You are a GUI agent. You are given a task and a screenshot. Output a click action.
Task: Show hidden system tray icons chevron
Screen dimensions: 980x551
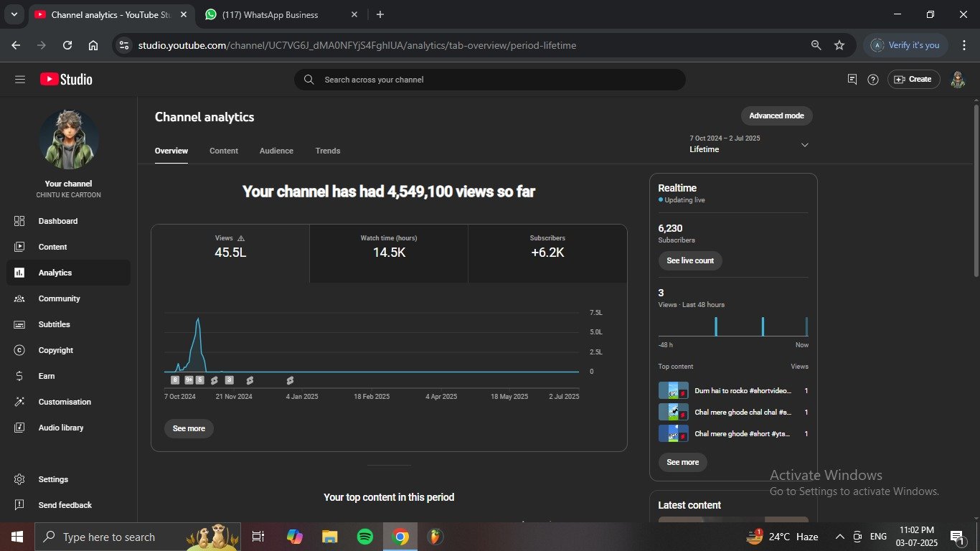[x=839, y=537]
